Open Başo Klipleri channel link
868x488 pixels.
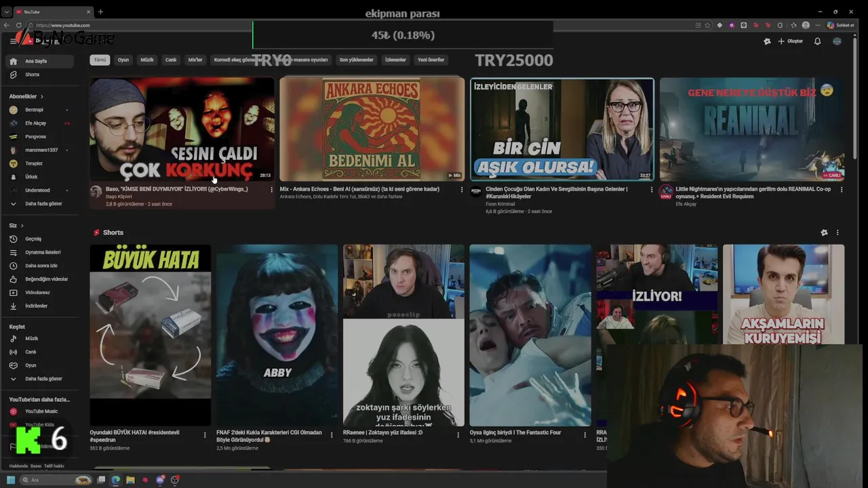click(119, 197)
